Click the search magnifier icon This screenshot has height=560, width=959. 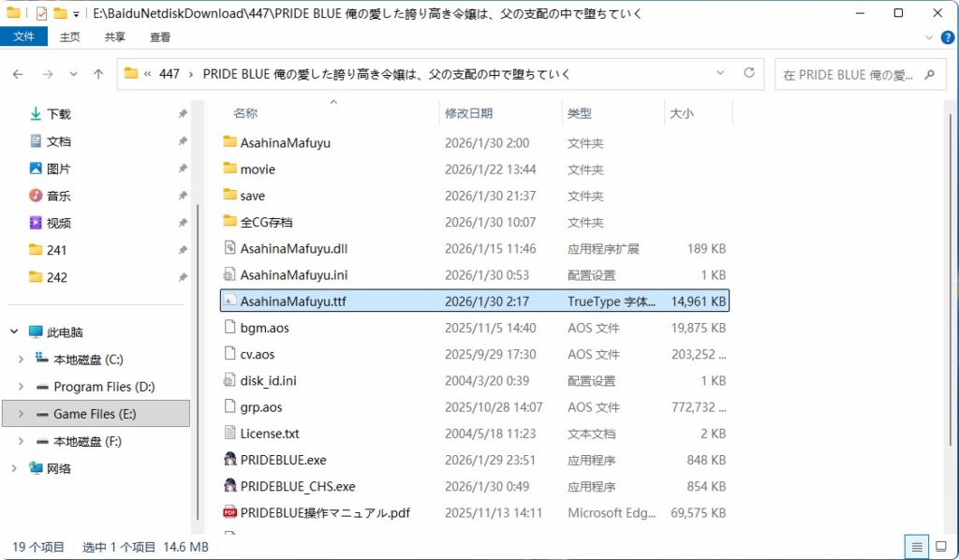[930, 75]
